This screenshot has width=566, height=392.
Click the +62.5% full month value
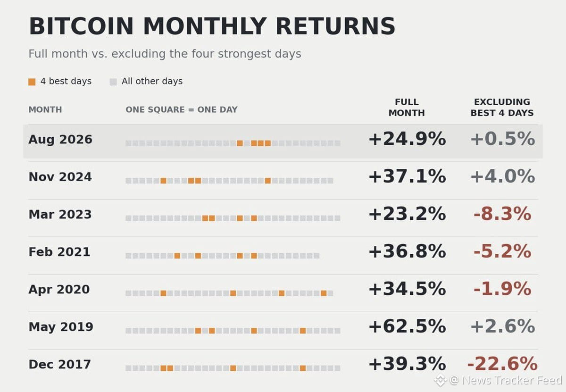(x=407, y=326)
